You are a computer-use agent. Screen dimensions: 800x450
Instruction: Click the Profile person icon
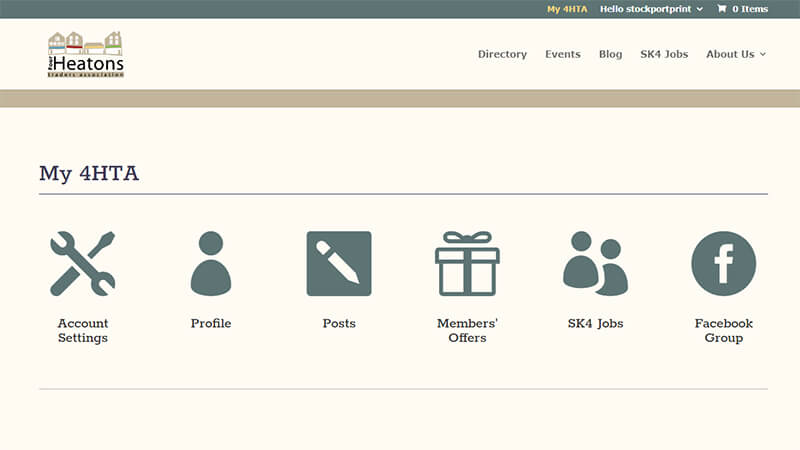click(x=211, y=264)
